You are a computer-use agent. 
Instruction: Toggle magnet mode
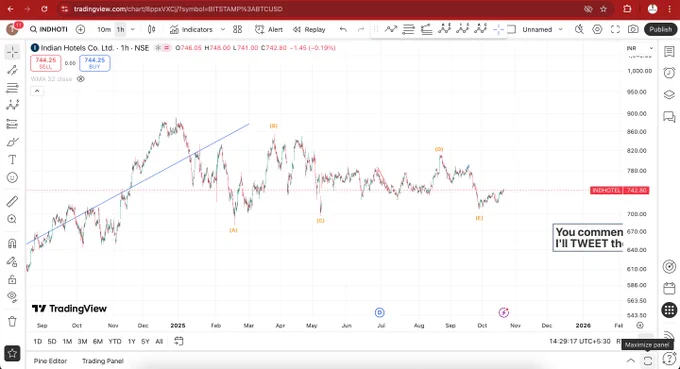click(x=12, y=243)
